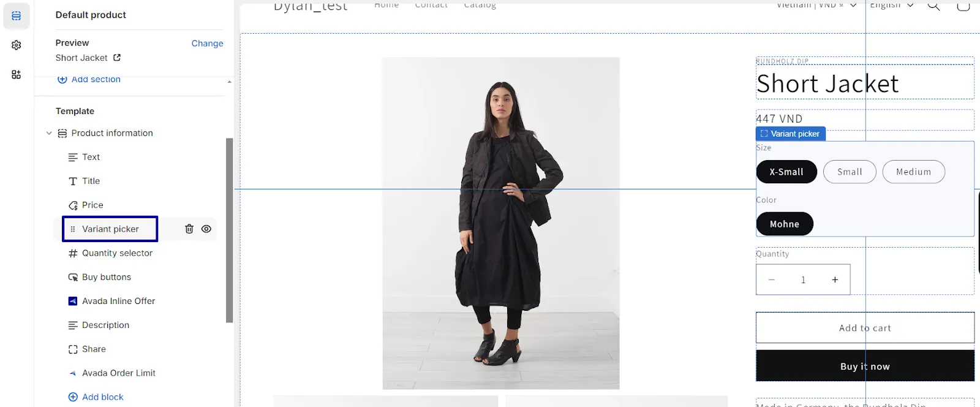This screenshot has width=980, height=407.
Task: Open theme settings gear icon
Action: 17,45
